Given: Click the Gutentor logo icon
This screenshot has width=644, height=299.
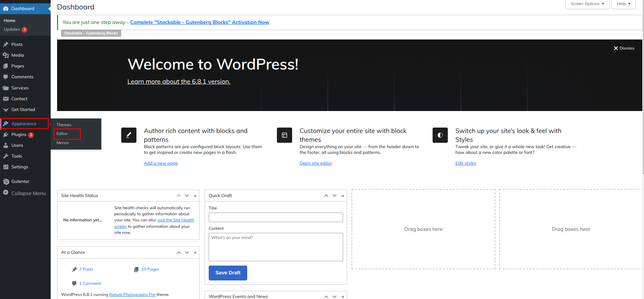Looking at the screenshot, I should [6, 181].
